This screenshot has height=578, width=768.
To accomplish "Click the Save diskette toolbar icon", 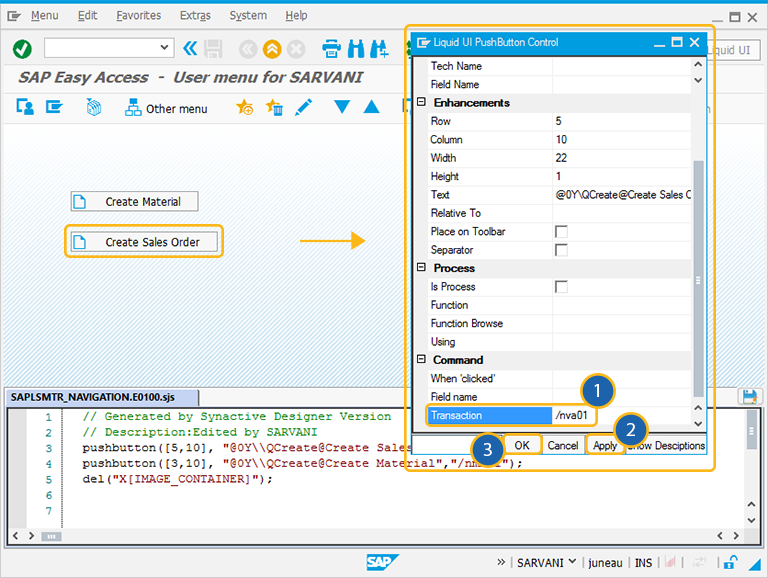I will [213, 48].
